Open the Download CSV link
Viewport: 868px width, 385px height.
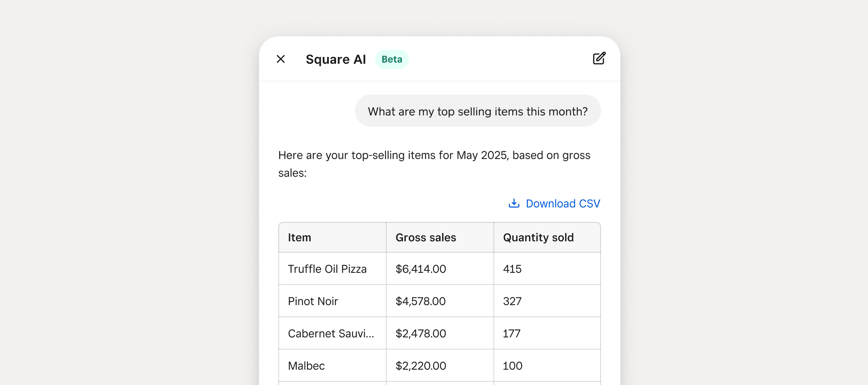pos(563,203)
